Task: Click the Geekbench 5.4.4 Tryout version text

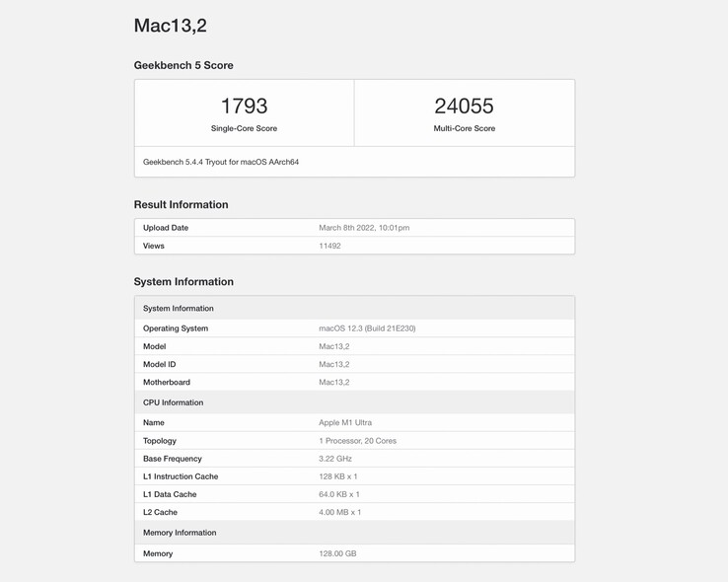Action: pyautogui.click(x=221, y=162)
